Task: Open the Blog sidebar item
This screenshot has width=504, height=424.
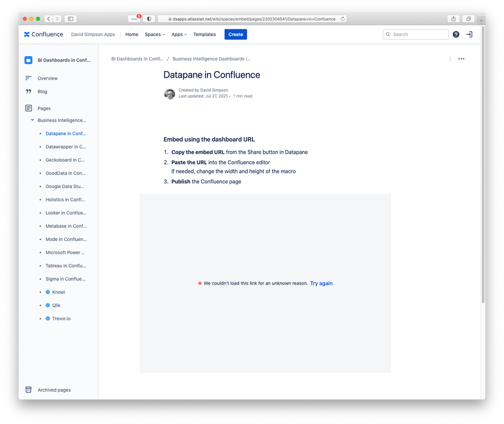Action: point(42,92)
